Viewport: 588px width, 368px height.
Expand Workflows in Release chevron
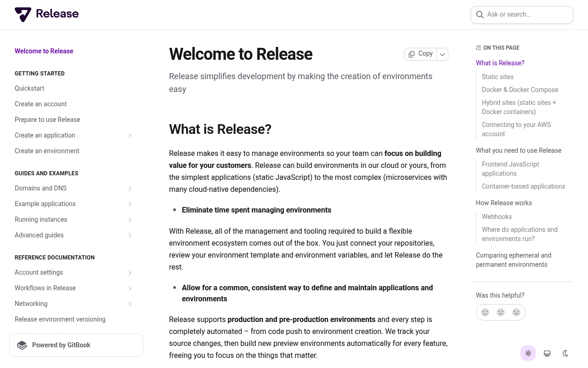130,288
